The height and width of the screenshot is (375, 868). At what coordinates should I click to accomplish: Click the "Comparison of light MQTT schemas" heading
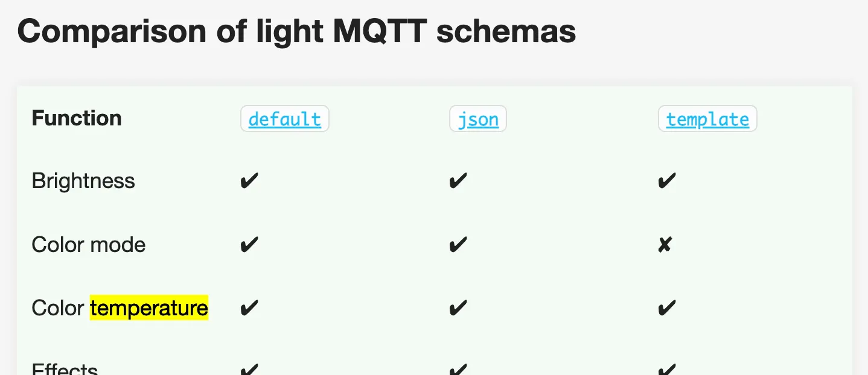[x=296, y=31]
